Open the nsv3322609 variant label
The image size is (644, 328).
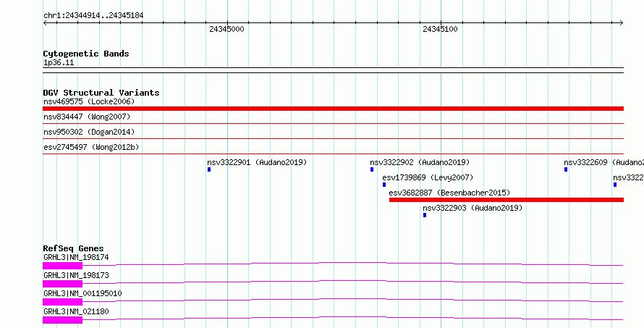point(603,162)
